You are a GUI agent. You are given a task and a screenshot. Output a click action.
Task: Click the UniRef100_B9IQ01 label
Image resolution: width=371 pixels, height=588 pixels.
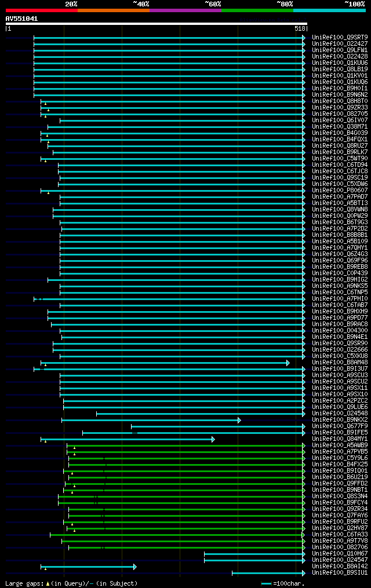click(x=340, y=471)
